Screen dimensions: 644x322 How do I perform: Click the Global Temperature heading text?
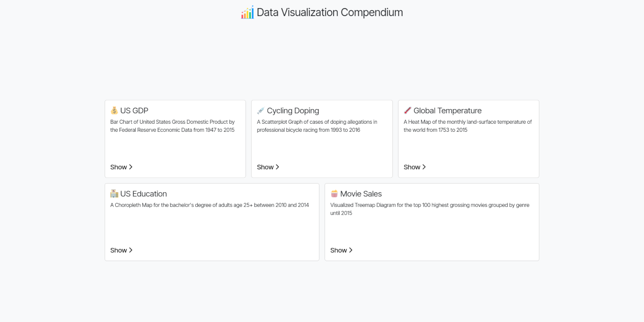coord(447,110)
